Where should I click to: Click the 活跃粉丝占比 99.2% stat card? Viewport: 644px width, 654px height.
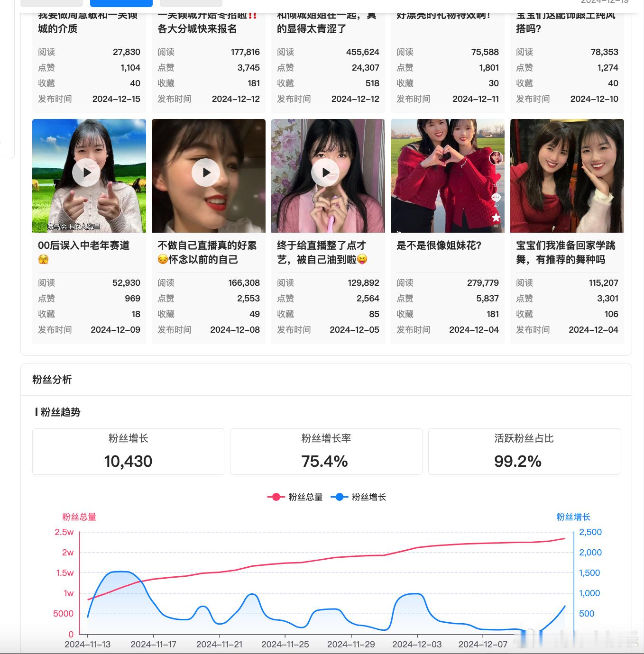tap(524, 452)
